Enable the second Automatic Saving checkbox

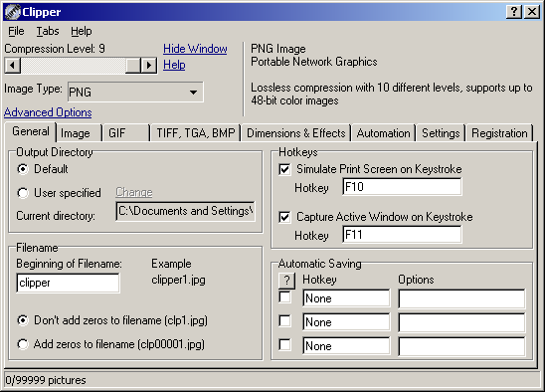click(x=285, y=321)
